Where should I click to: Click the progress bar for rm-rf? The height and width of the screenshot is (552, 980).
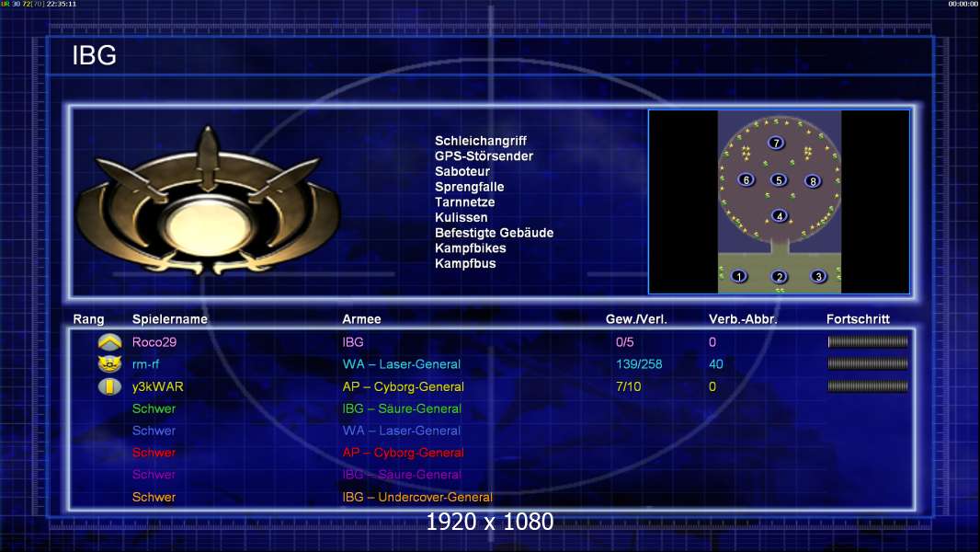pyautogui.click(x=868, y=363)
